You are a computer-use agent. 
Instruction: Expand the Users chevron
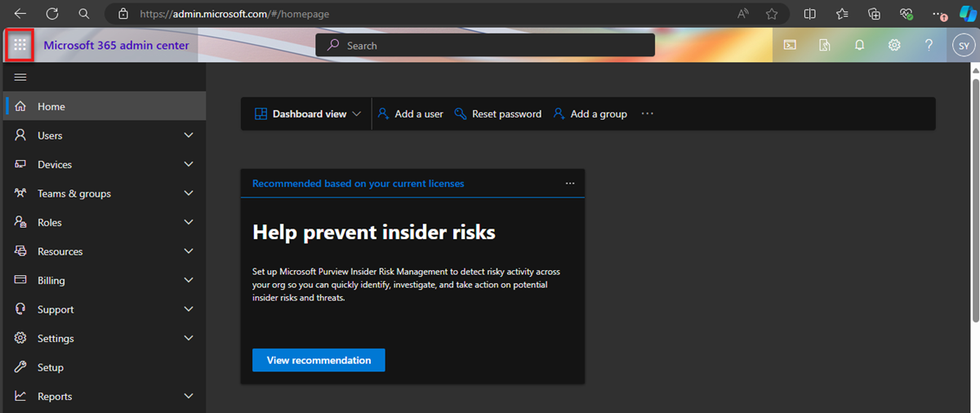tap(189, 135)
